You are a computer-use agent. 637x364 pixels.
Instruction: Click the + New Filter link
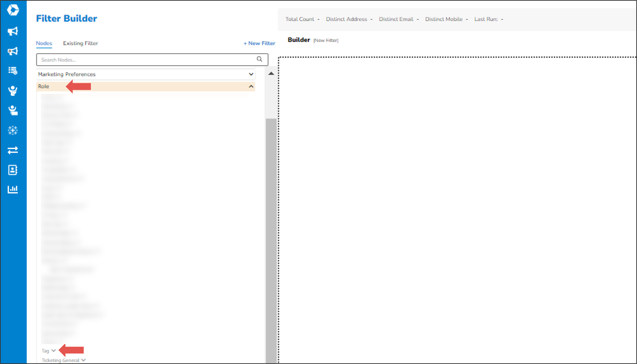tap(259, 43)
